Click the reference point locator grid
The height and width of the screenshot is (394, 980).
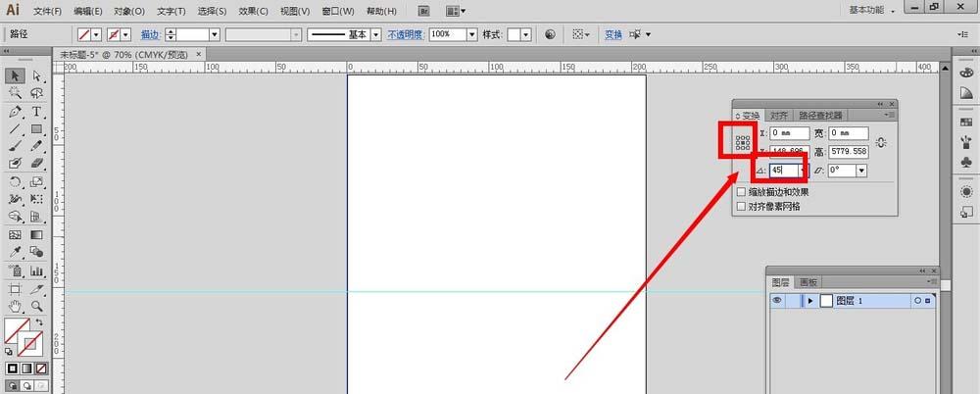(743, 143)
